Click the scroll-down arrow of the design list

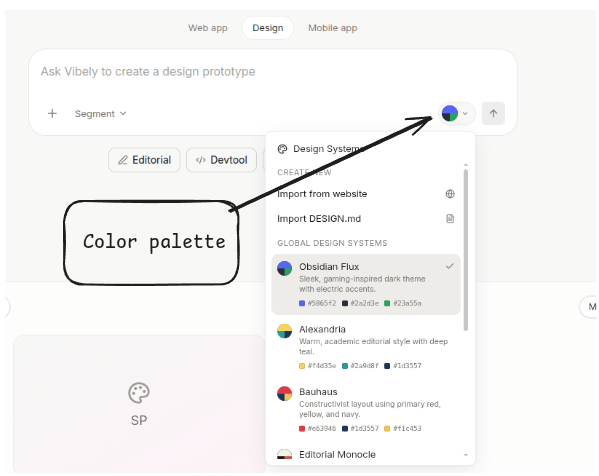click(x=466, y=455)
